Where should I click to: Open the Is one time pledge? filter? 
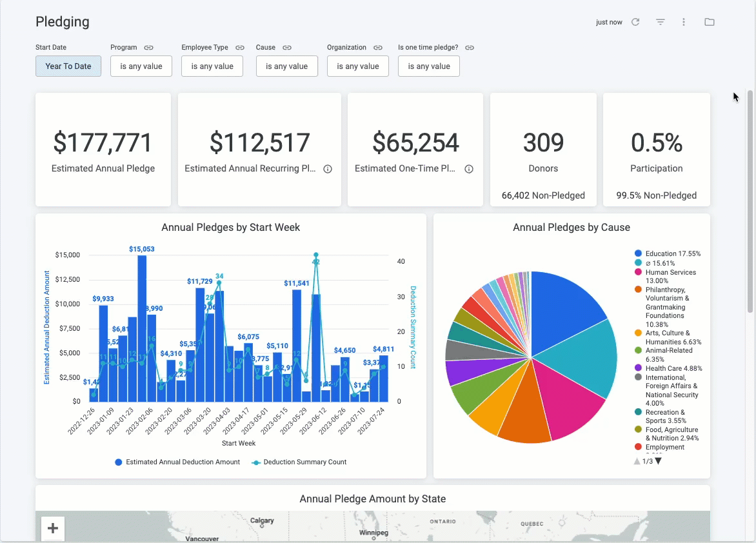(x=428, y=66)
